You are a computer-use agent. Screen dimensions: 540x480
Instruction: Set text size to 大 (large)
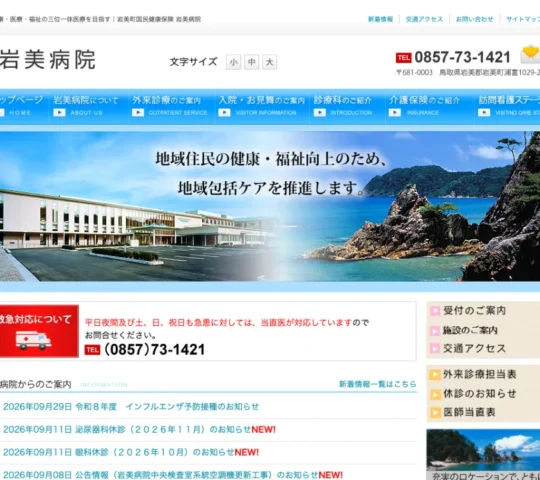tap(270, 62)
